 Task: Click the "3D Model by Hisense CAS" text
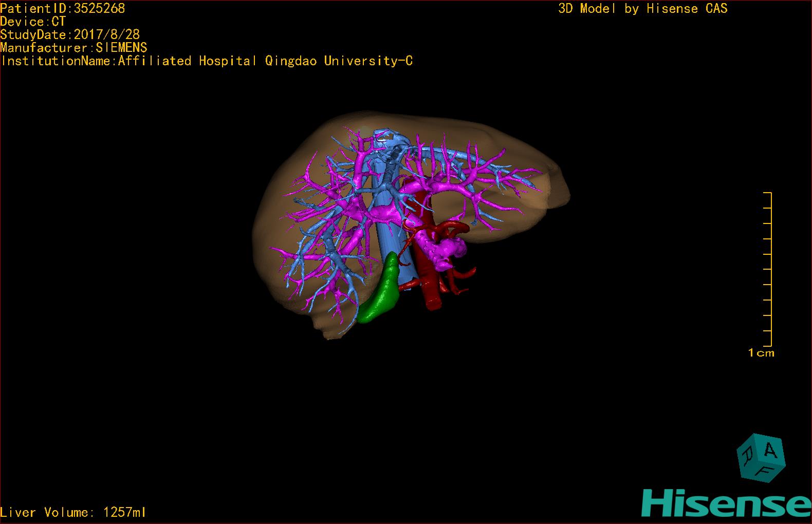643,8
